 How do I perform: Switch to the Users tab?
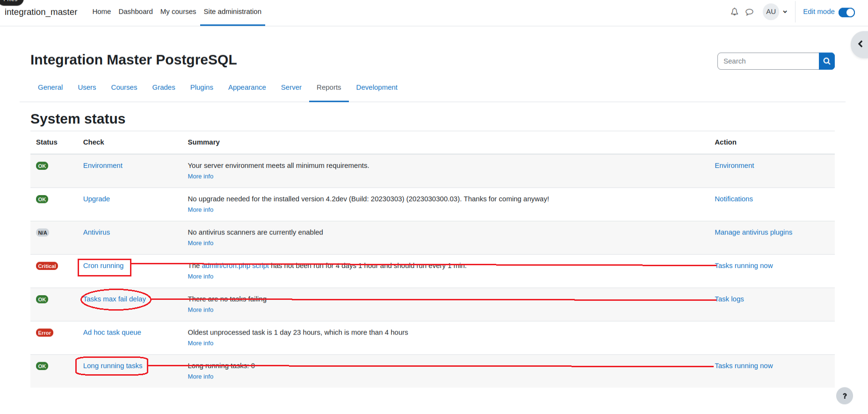tap(87, 87)
